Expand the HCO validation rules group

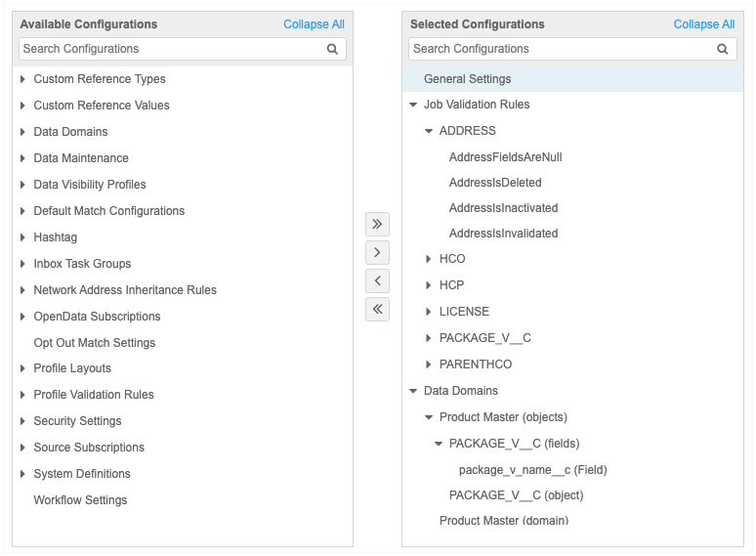429,259
